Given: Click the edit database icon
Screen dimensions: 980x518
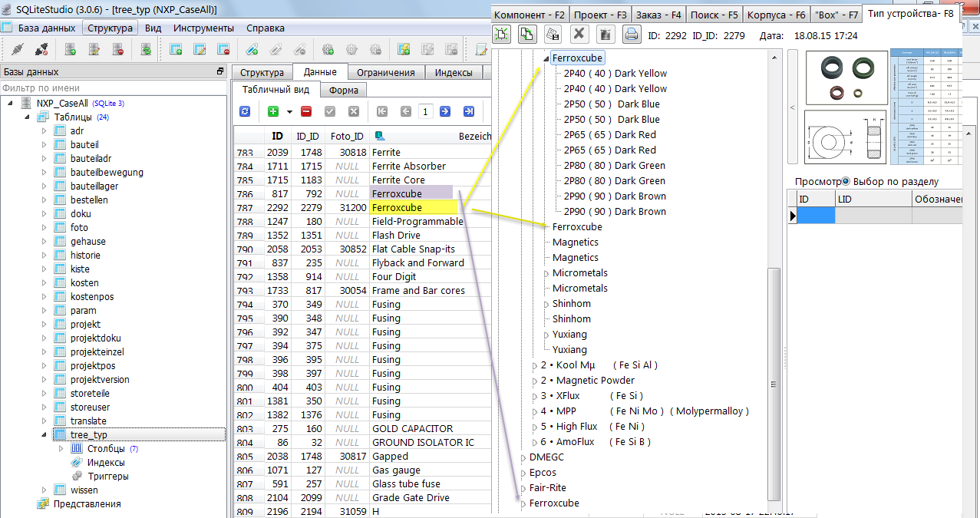Looking at the screenshot, I should tap(94, 50).
